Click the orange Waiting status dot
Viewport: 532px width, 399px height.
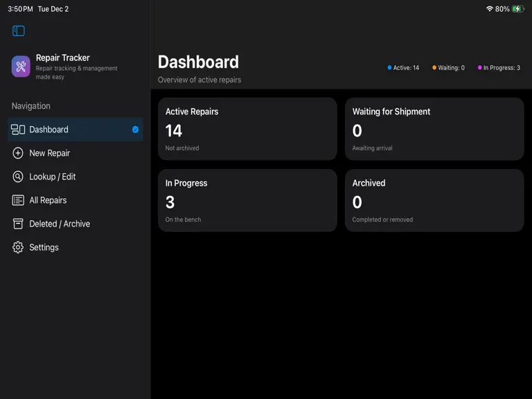click(x=434, y=67)
